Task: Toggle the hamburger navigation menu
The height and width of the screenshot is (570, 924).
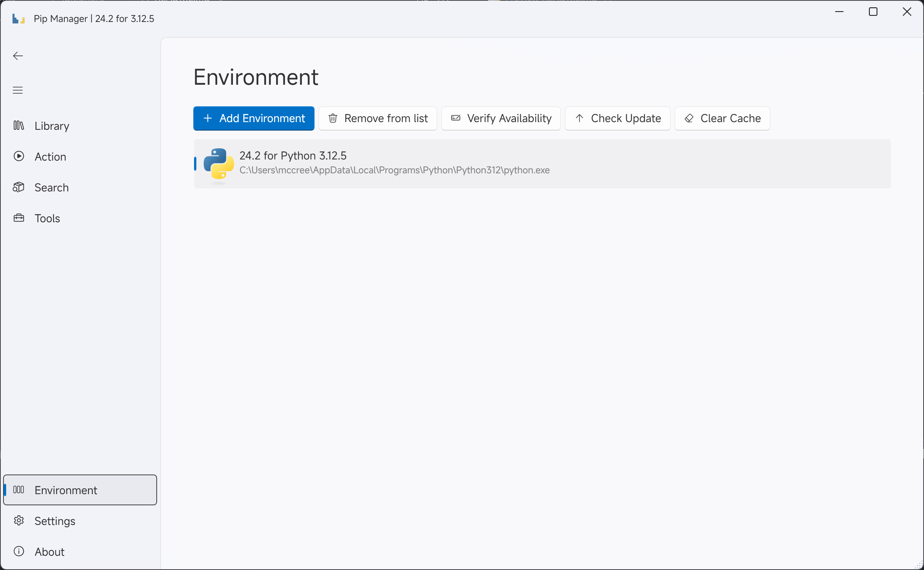Action: (x=18, y=90)
